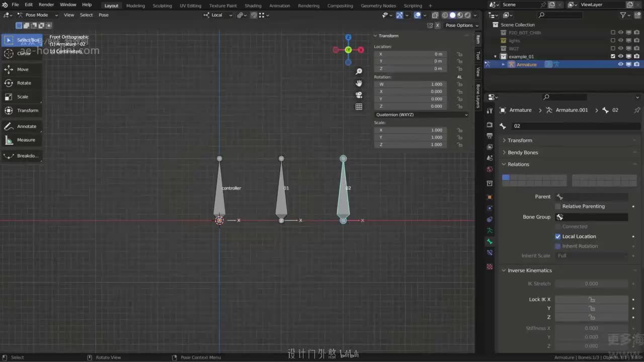Toggle the camera view icon
This screenshot has width=644, height=362.
coord(359,95)
